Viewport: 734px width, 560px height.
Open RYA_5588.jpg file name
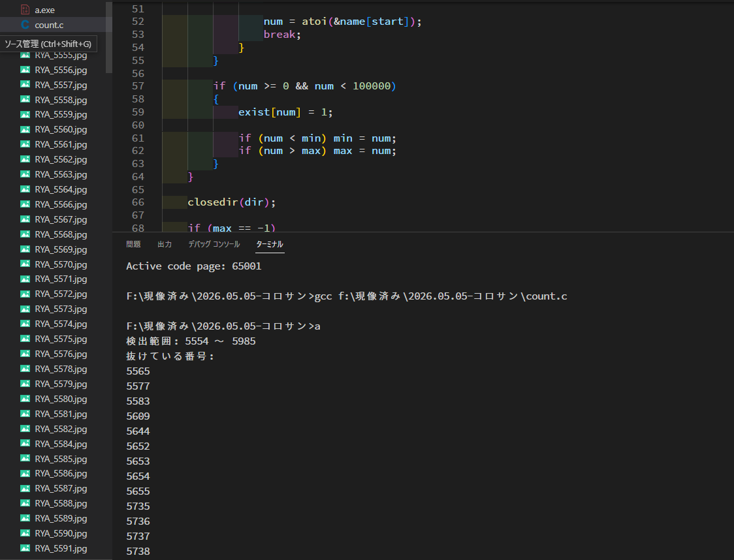(61, 503)
